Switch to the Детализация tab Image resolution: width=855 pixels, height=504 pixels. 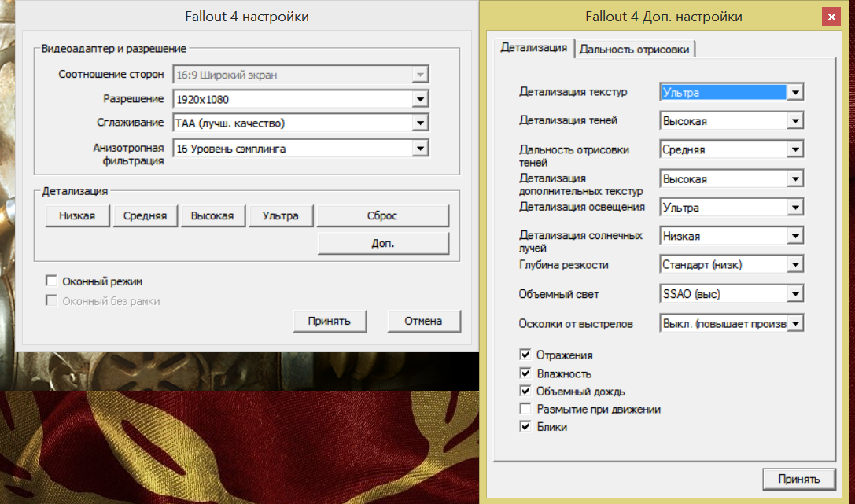pos(534,48)
